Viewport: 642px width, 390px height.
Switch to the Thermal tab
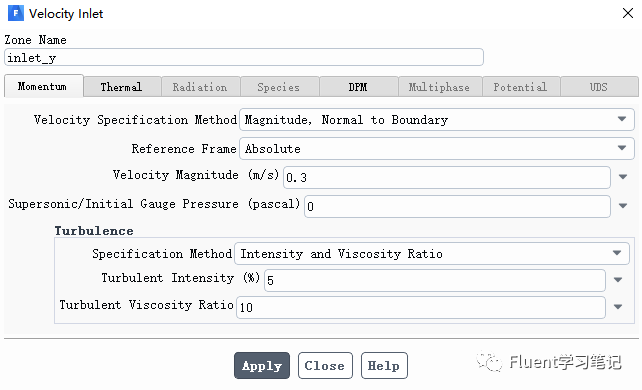click(122, 87)
